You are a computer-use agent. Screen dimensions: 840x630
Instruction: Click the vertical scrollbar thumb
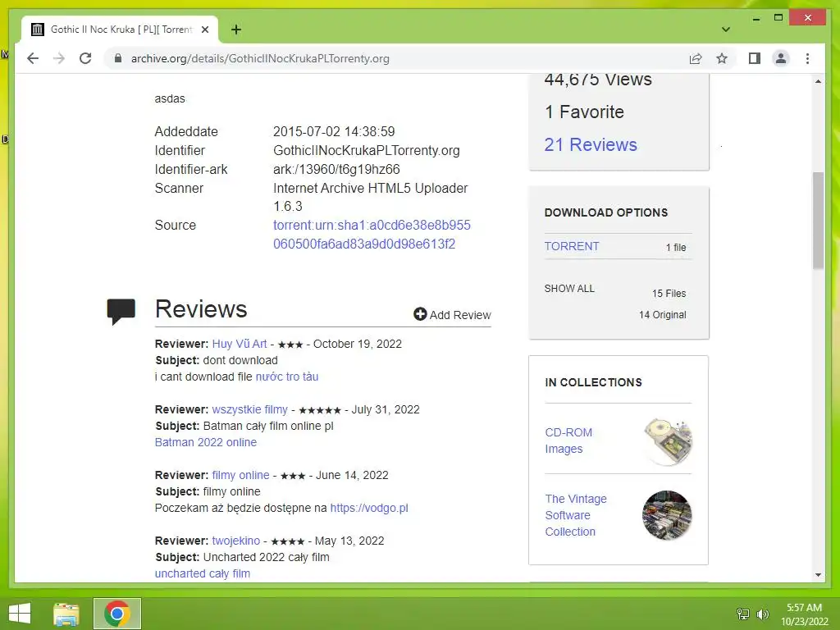point(818,220)
